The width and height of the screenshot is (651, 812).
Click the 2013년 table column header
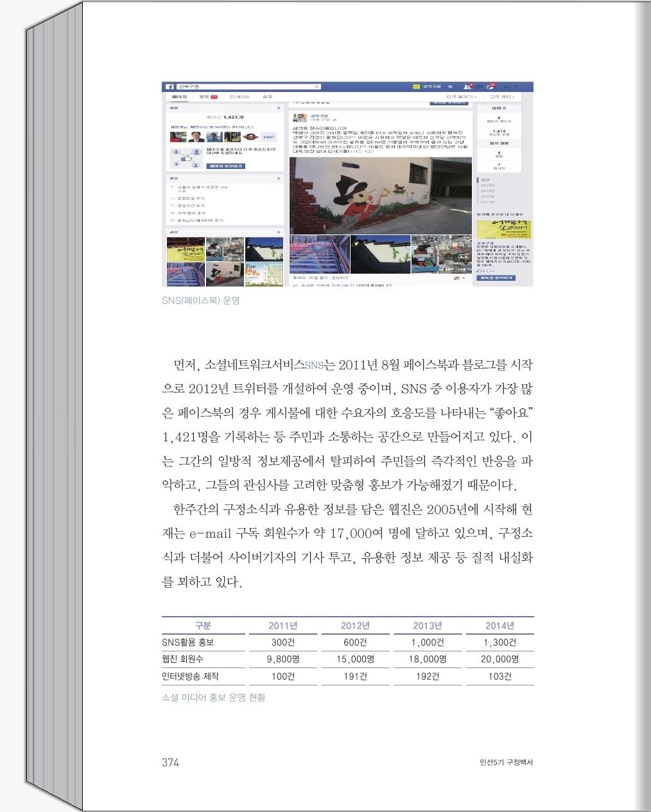pyautogui.click(x=428, y=625)
